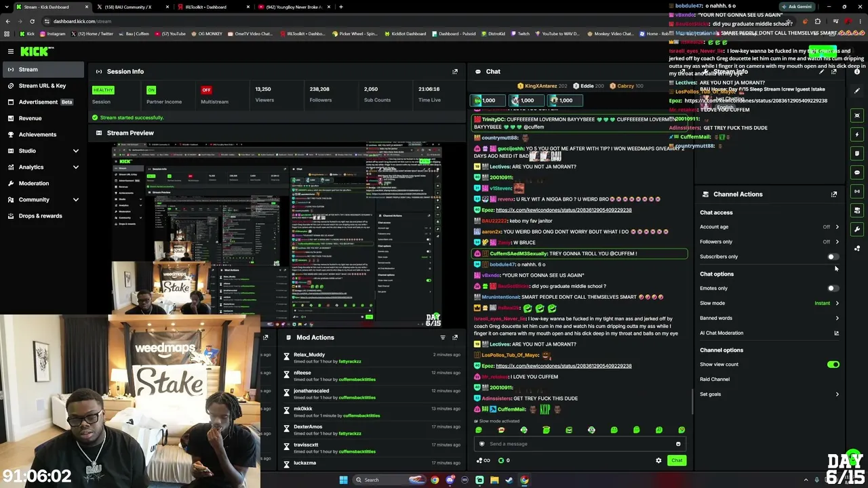This screenshot has height=488, width=868.
Task: Open a new browser tab
Action: (341, 7)
